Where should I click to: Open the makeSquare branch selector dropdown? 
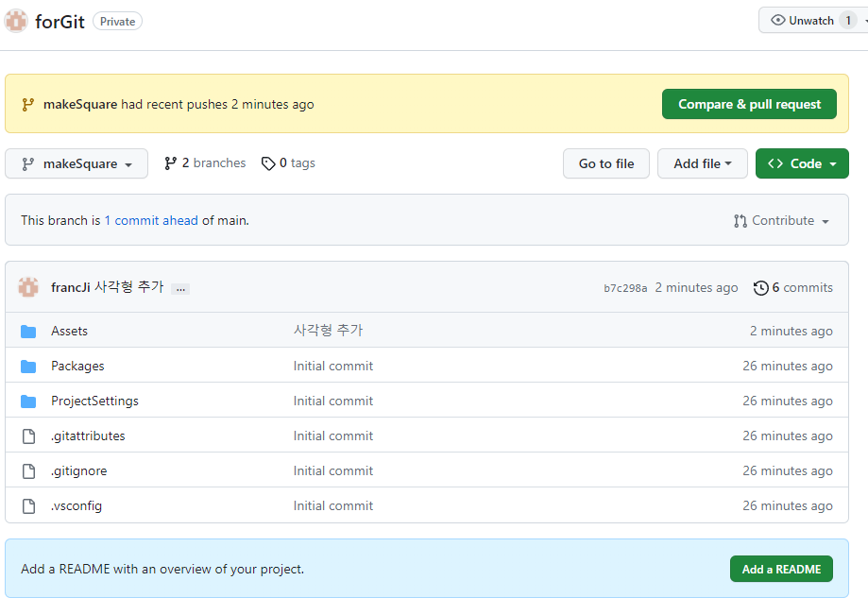point(77,163)
